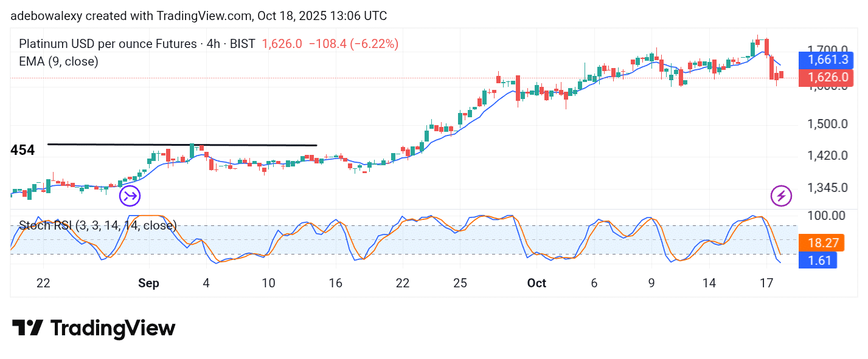Screen dimensions: 868x359
Task: Click the purple arrow circle icon
Action: coord(130,196)
